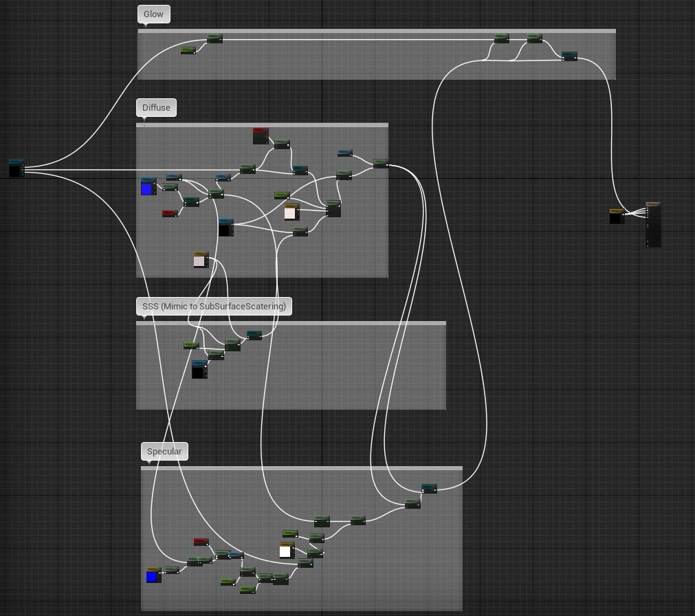Select the tall material output node at far right
The height and width of the screenshot is (616, 695).
click(653, 225)
